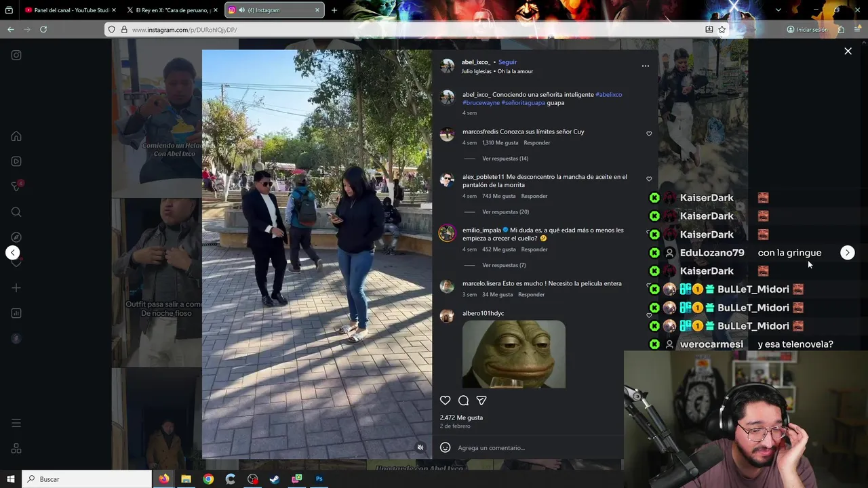Close the Instagram tab
Image resolution: width=868 pixels, height=488 pixels.
coord(317,10)
